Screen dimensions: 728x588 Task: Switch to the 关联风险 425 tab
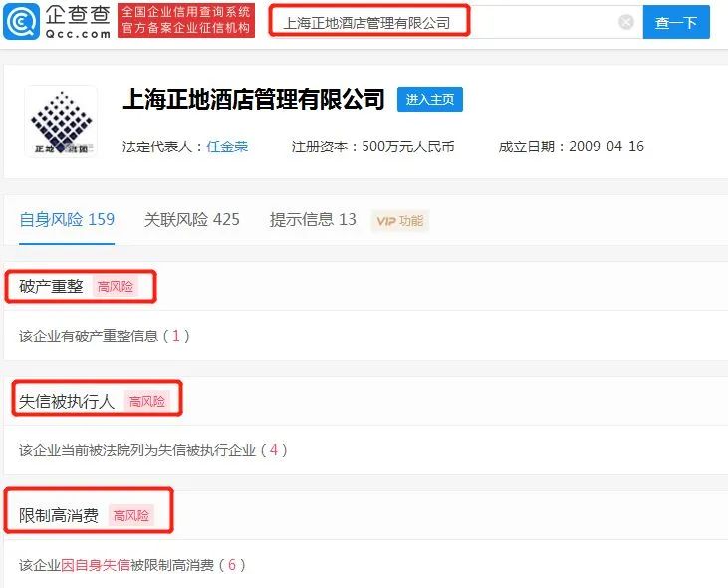192,219
